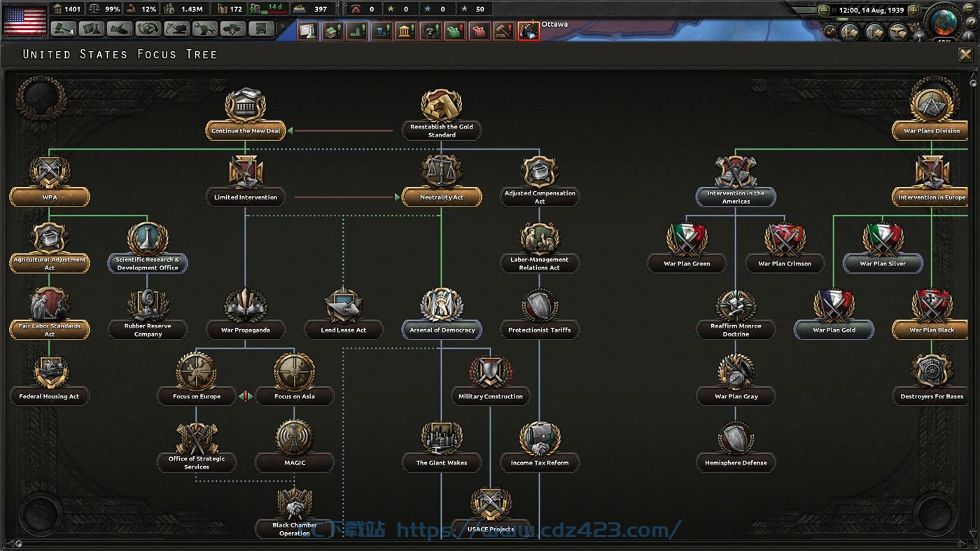The image size is (980, 551).
Task: Increase game speed with the plus button
Action: tap(913, 11)
